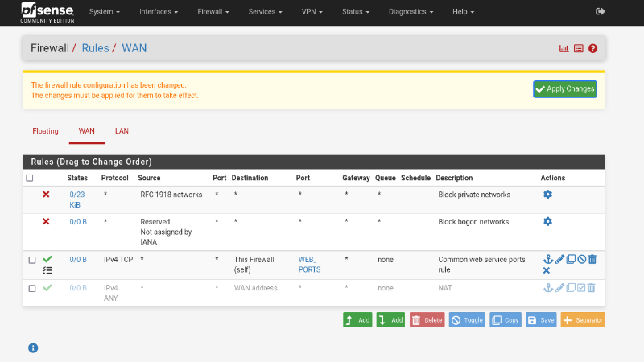Click 'RFC 1918 networks' source text
644x362 pixels.
tap(171, 195)
